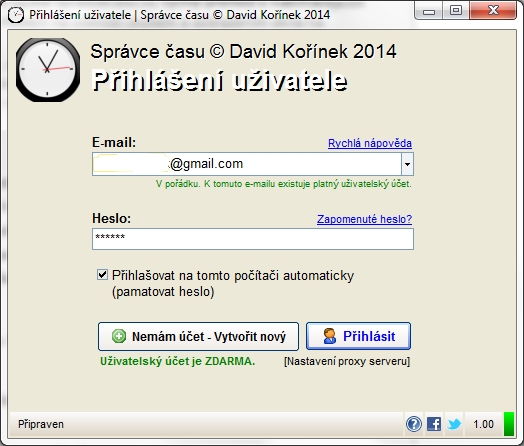
Task: Click the green e-mail validation message
Action: (284, 184)
